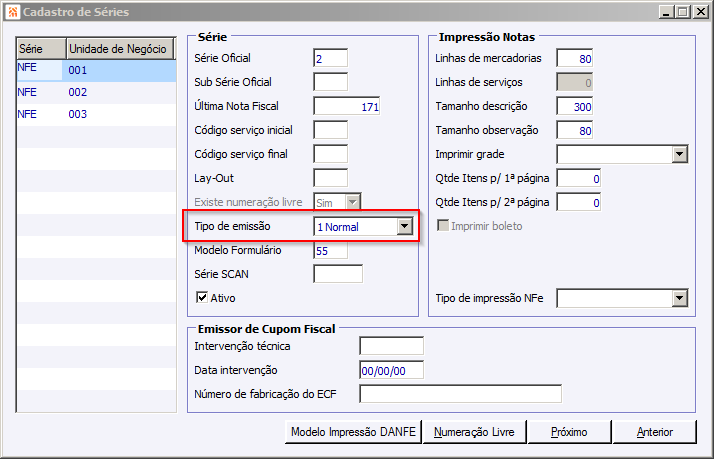Click the Tamanho observação field

click(575, 130)
